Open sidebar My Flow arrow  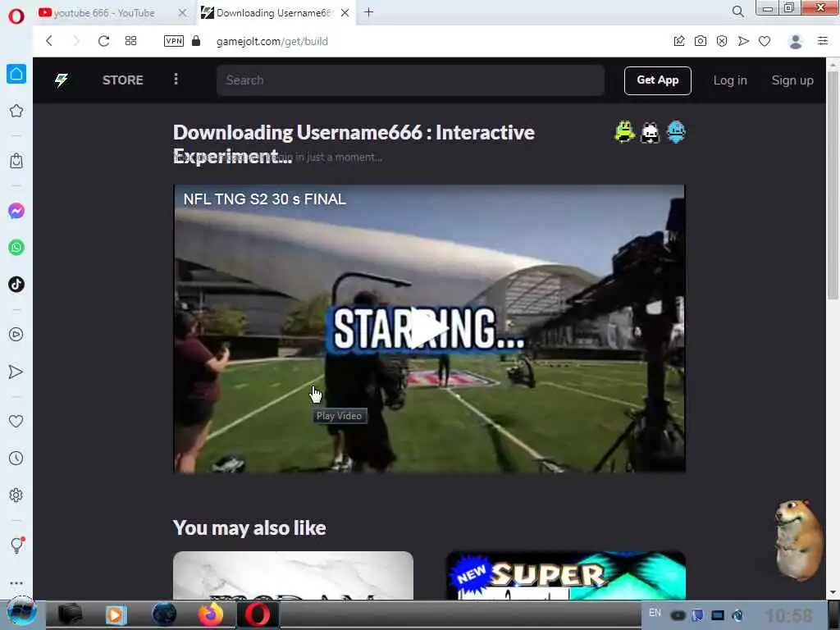pos(16,372)
